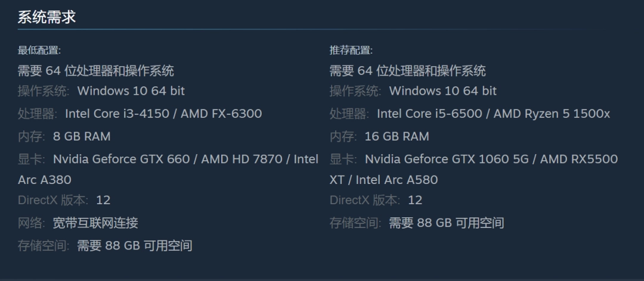Screen dimensions: 644x281
Task: Click the 8 GB RAM entry
Action: pos(82,136)
